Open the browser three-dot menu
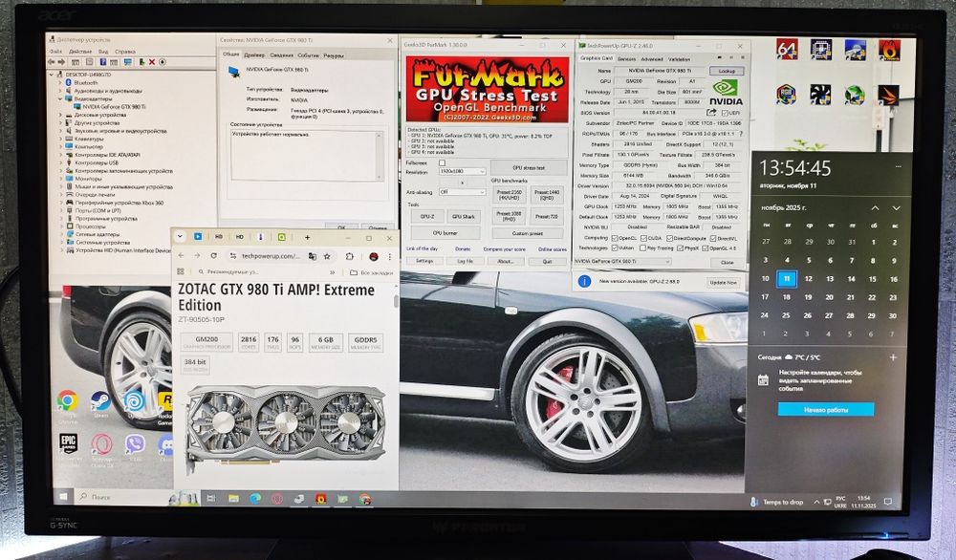Image resolution: width=956 pixels, height=560 pixels. [390, 256]
